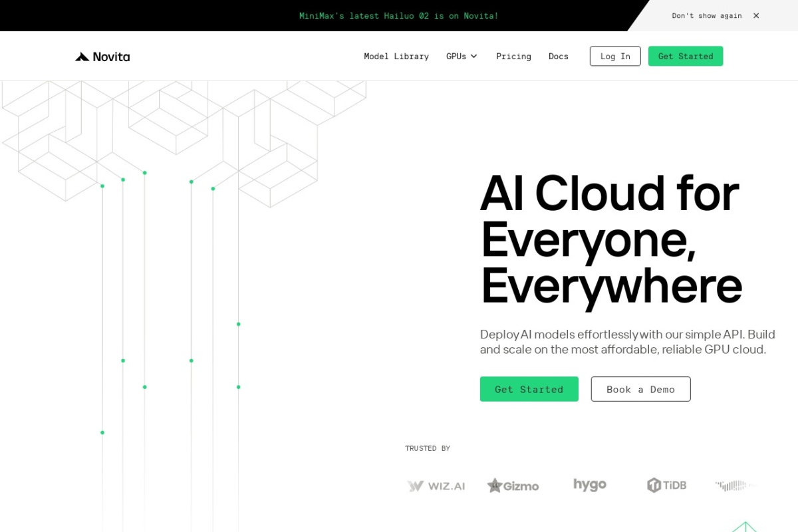Viewport: 798px width, 532px height.
Task: Open the GPUs chevron in navigation
Action: pyautogui.click(x=474, y=57)
